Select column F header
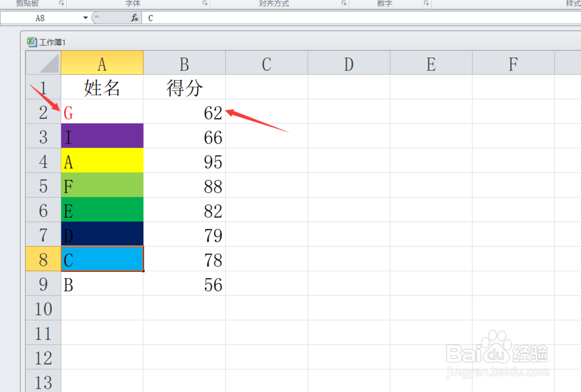The image size is (581, 392). click(x=514, y=63)
